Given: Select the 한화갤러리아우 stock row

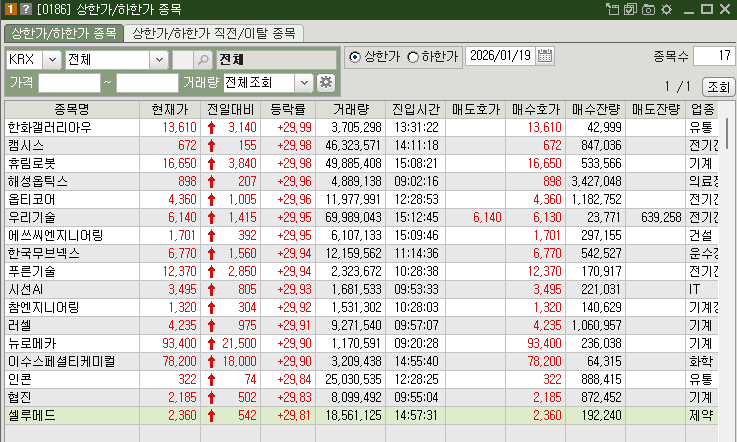Looking at the screenshot, I should (361, 127).
